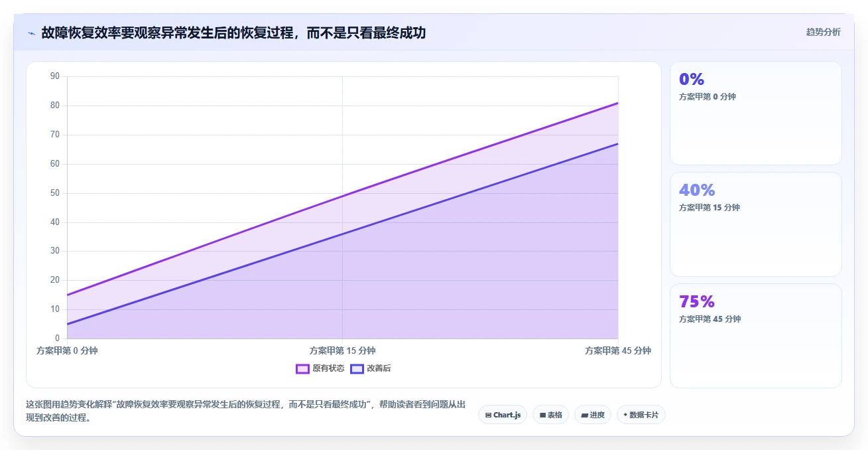Toggle the 原有状态 legend series
868x450 pixels.
coord(320,368)
